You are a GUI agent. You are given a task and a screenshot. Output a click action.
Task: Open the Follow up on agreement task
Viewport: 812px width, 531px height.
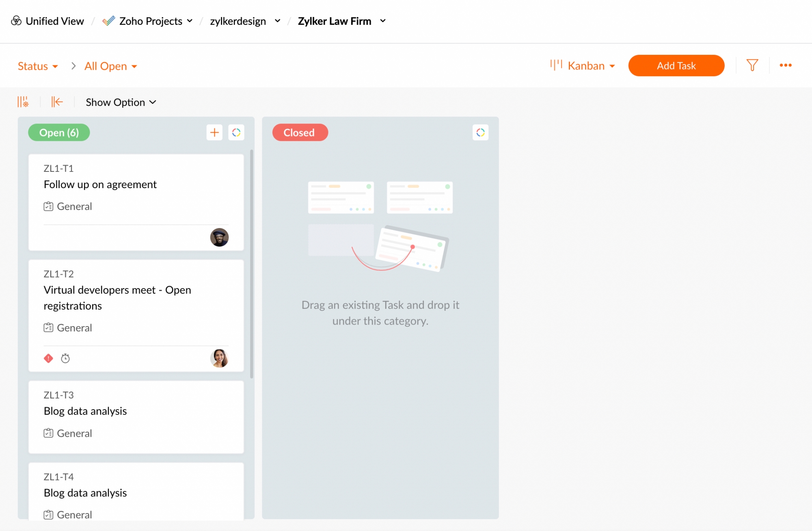tap(100, 184)
